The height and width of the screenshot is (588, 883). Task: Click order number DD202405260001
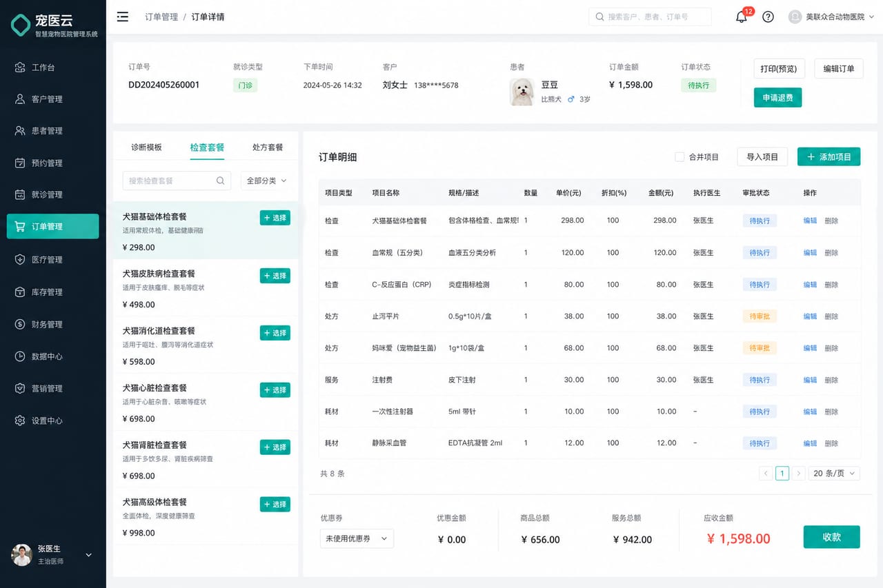164,85
